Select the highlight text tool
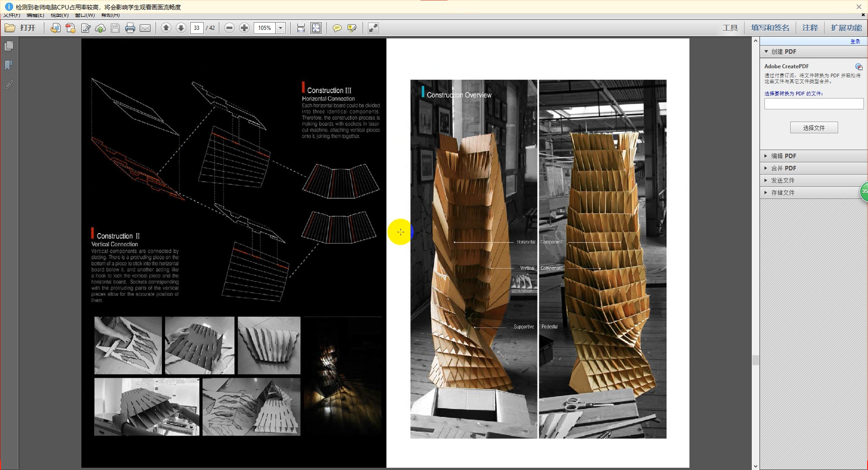Viewport: 868px width, 470px height. pyautogui.click(x=352, y=28)
